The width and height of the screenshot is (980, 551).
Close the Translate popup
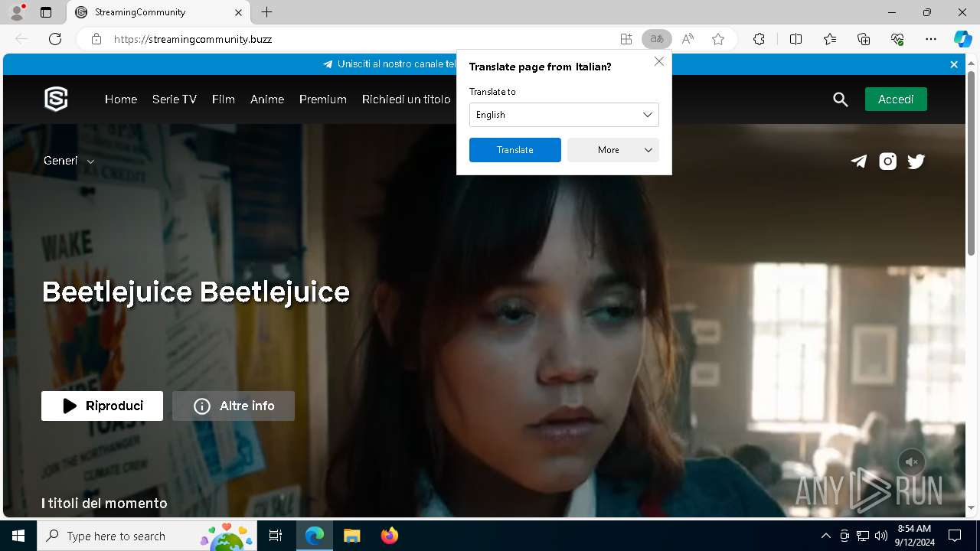tap(659, 61)
